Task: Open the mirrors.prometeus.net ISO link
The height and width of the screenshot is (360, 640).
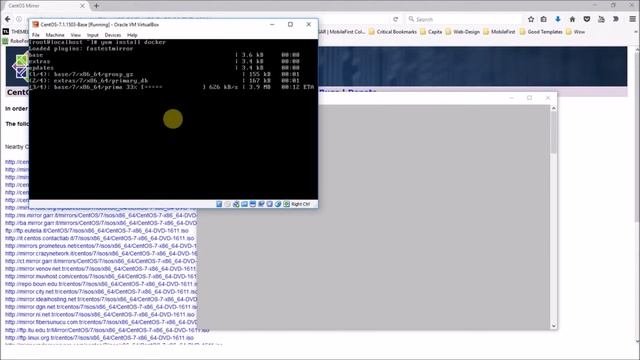Action: coord(100,246)
